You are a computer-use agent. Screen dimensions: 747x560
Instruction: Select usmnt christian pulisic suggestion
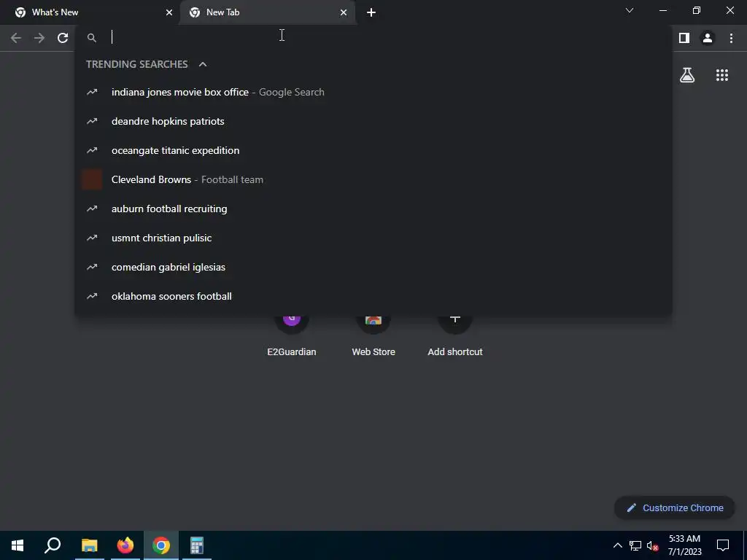[x=373, y=238]
